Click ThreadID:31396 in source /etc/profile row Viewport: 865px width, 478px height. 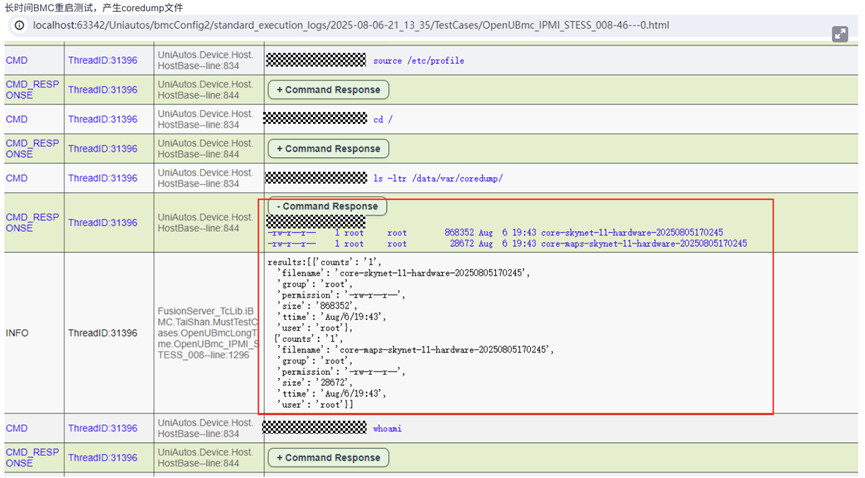(x=103, y=61)
